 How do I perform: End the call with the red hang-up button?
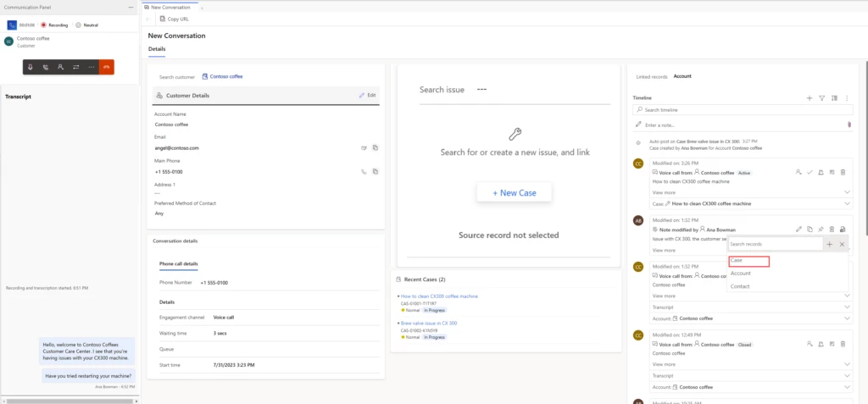pos(107,66)
